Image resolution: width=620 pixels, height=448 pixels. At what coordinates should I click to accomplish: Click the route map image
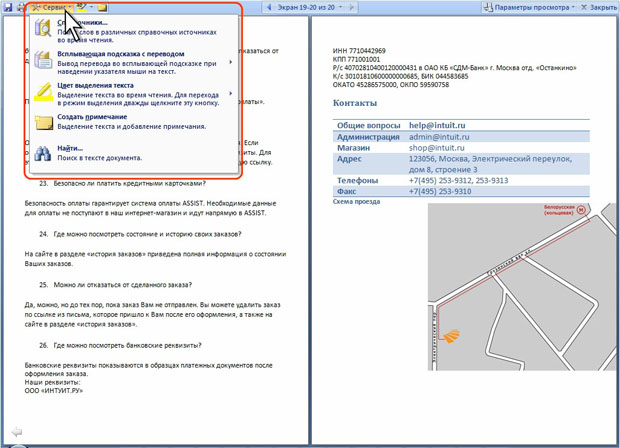524,287
